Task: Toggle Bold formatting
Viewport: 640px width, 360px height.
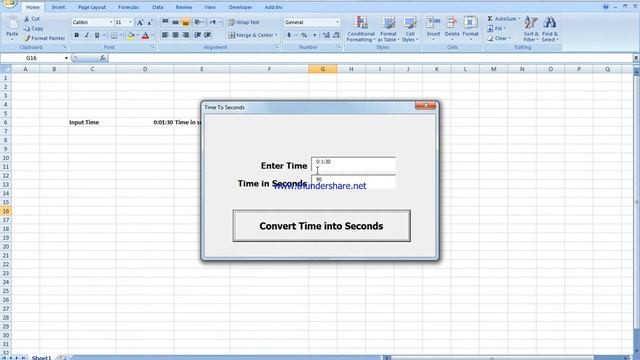Action: point(76,36)
